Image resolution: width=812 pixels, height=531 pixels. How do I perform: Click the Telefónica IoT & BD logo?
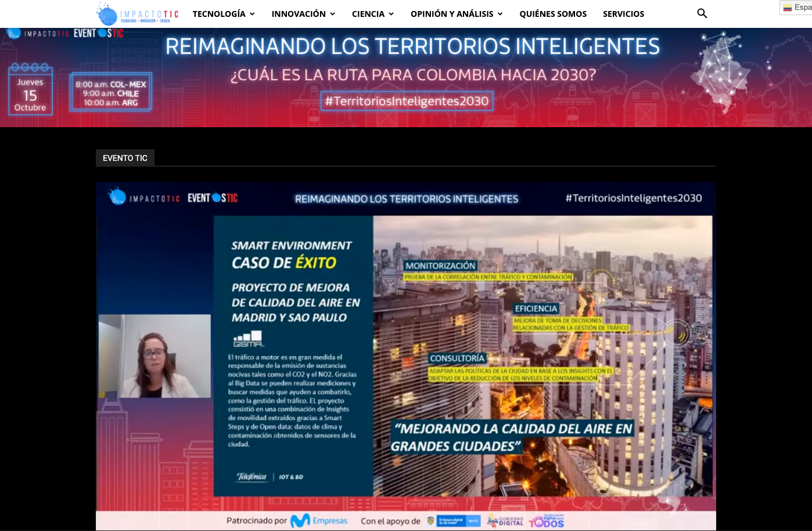[x=270, y=476]
